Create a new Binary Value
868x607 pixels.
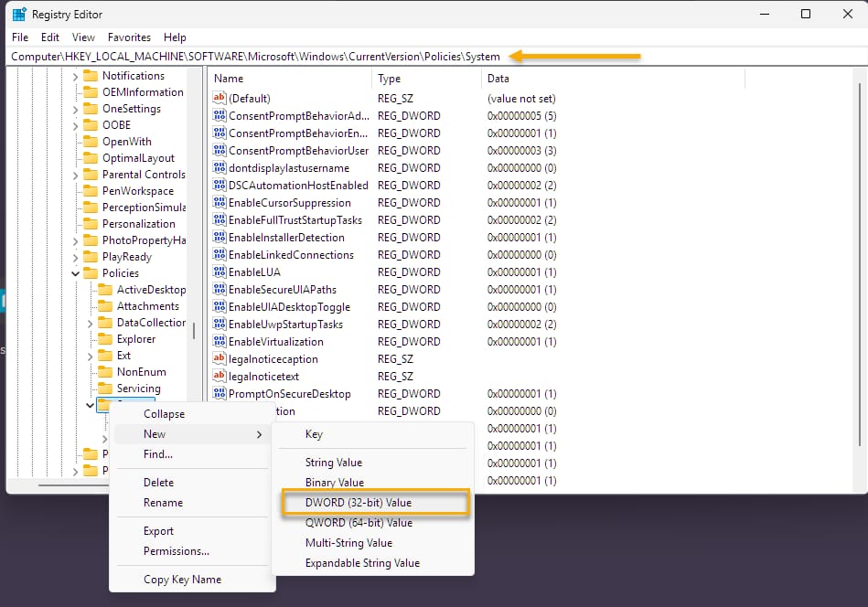click(373, 482)
